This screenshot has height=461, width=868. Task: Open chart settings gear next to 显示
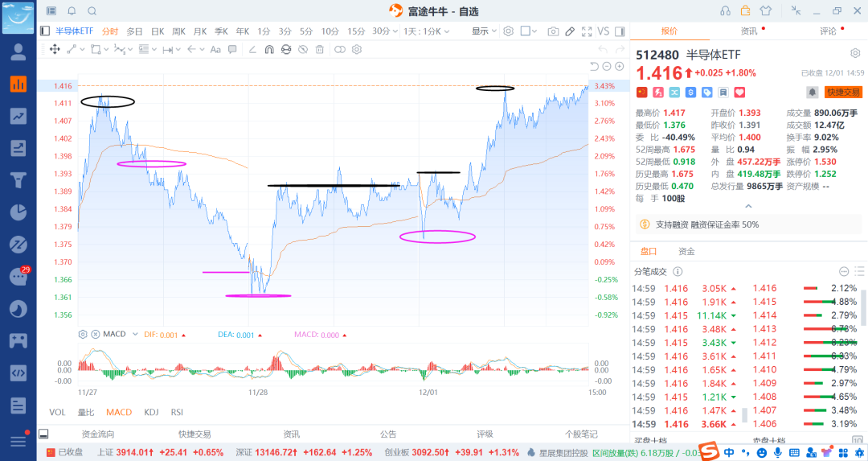click(508, 31)
